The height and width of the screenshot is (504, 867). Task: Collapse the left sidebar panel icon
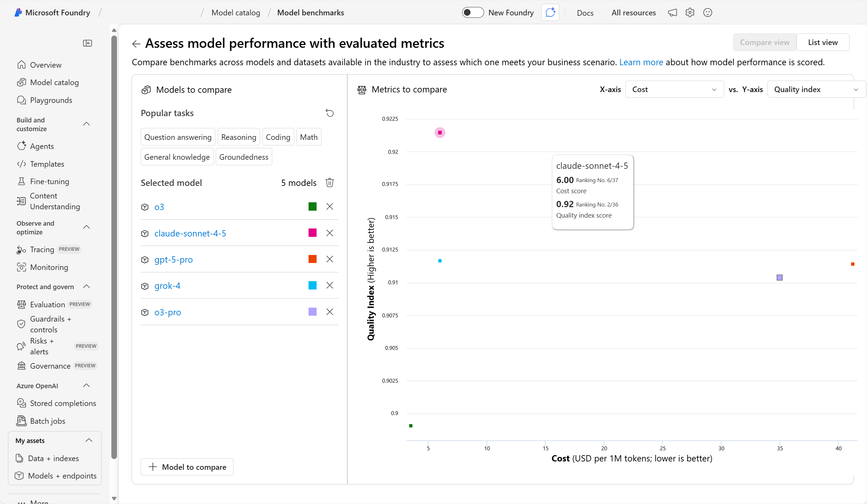(x=87, y=43)
